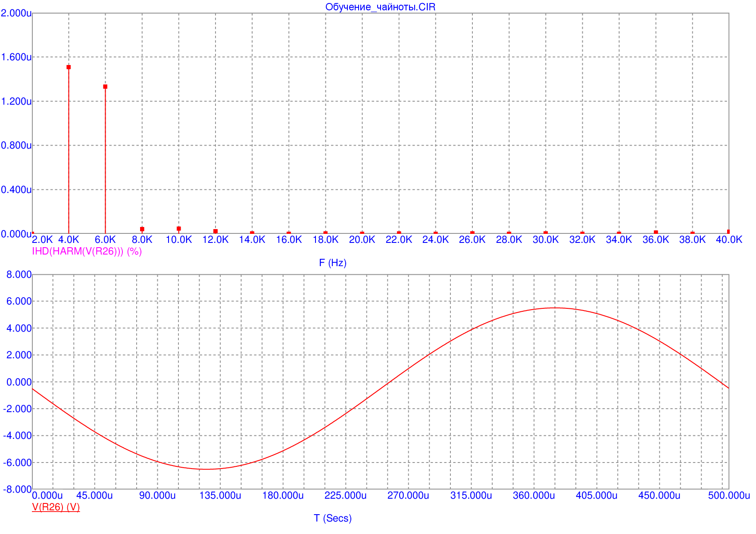Click the 0.000u time axis label

coord(47,495)
